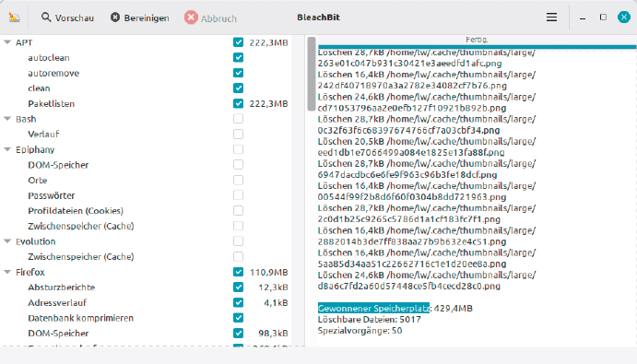Screen dimensions: 637x364
Task: Toggle the APT clean checkbox
Action: click(239, 88)
